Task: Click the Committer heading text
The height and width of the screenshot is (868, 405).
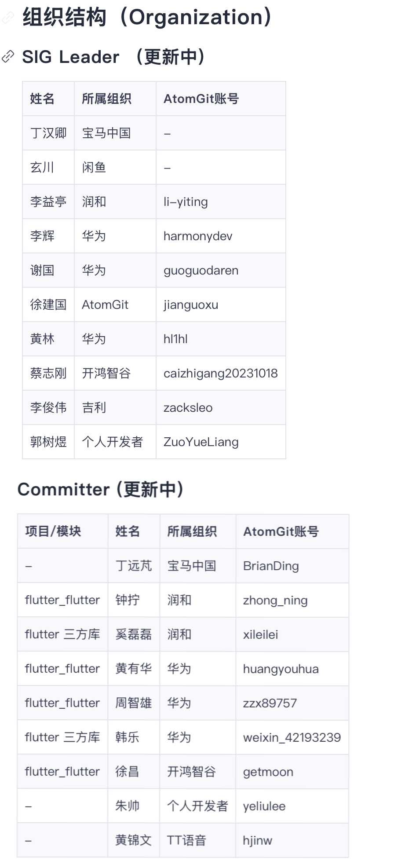Action: tap(100, 489)
